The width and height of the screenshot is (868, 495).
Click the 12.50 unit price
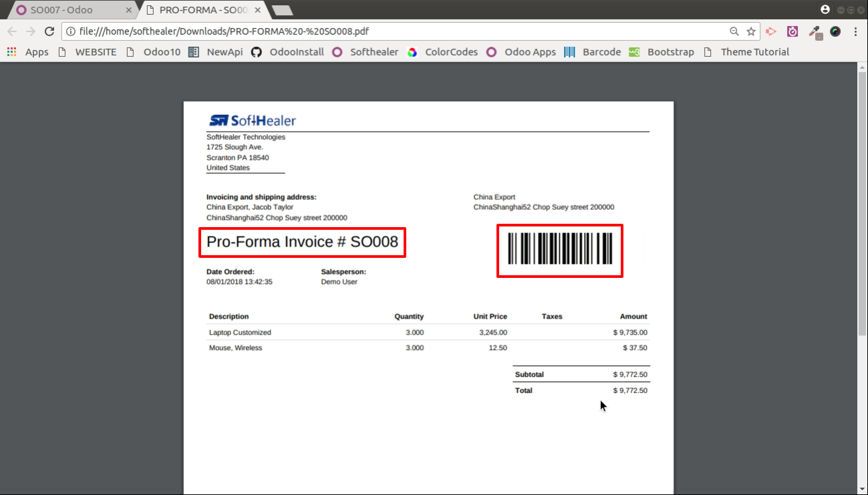498,348
